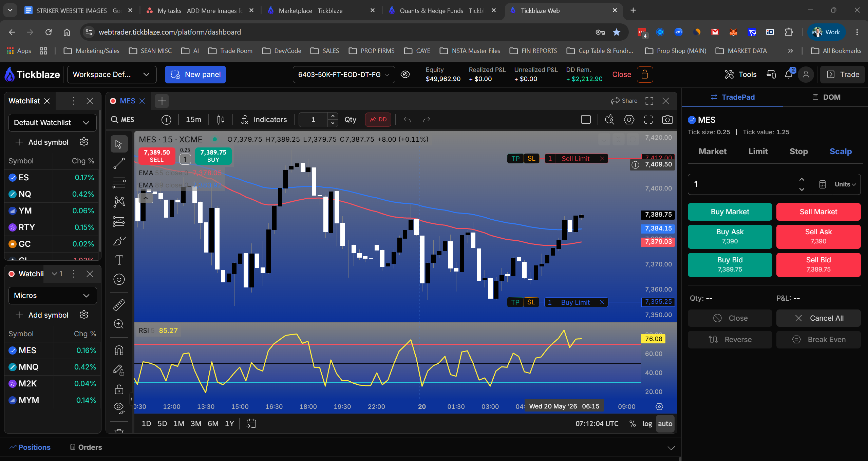Click Cancel All orders button
The height and width of the screenshot is (461, 868).
pyautogui.click(x=818, y=318)
